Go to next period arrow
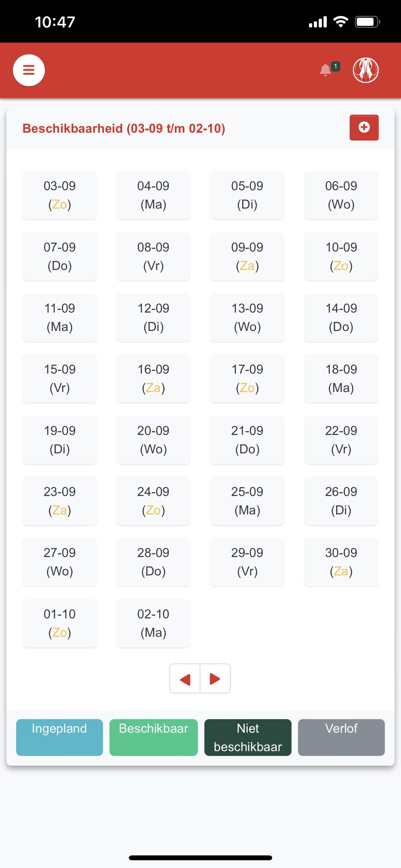The image size is (401, 868). click(x=215, y=679)
